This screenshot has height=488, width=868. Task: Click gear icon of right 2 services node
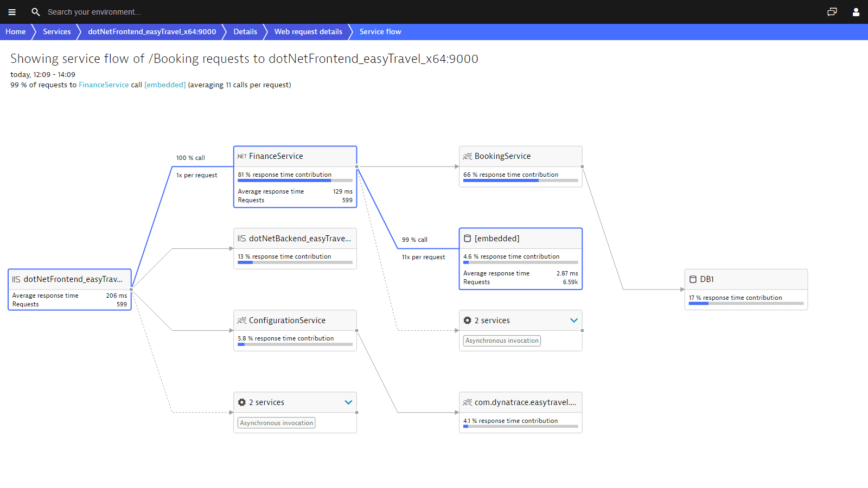(x=468, y=320)
